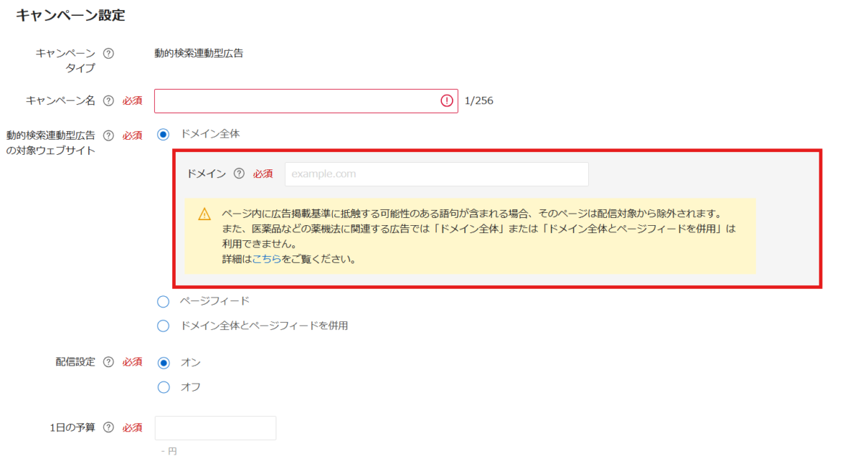Focus the キャンペーン名 text field

click(297, 101)
